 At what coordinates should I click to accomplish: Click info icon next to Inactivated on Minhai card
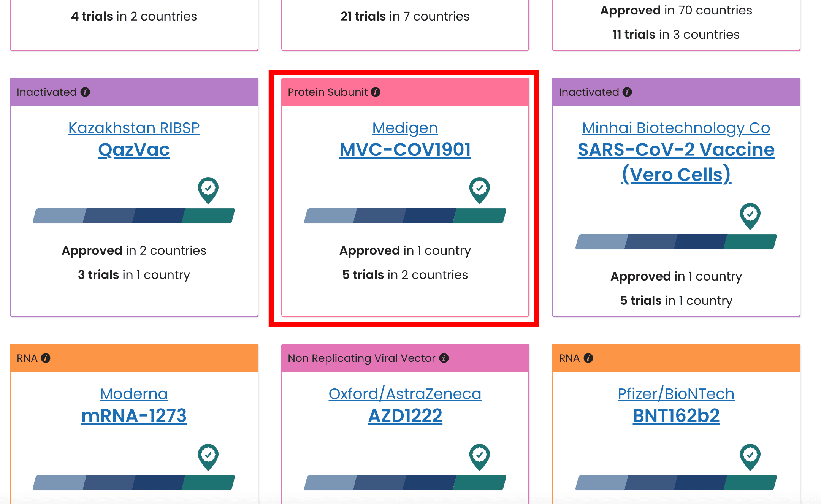627,92
